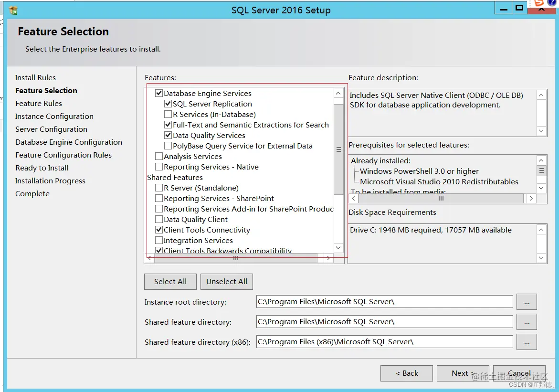Uncheck Client Tools Connectivity checkbox
This screenshot has height=392, width=559.
pyautogui.click(x=159, y=230)
